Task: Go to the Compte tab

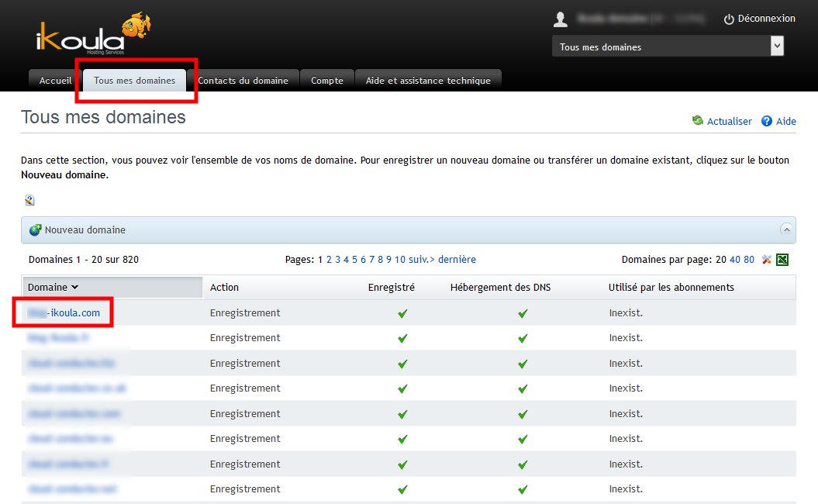Action: pos(326,81)
